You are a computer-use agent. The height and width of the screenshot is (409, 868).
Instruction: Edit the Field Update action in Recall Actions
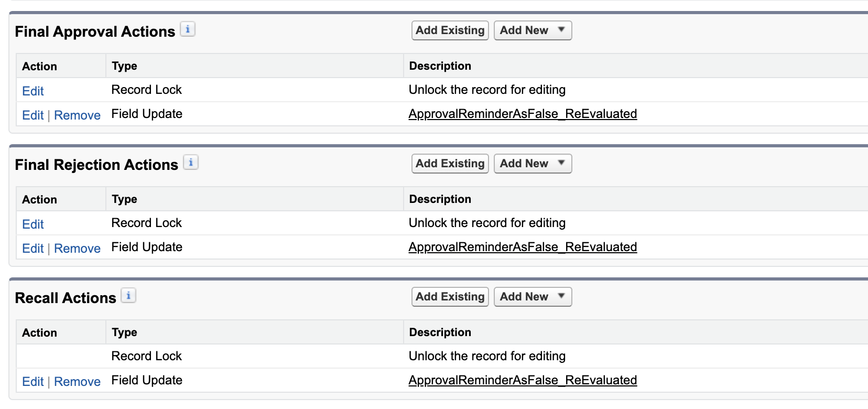pyautogui.click(x=32, y=381)
